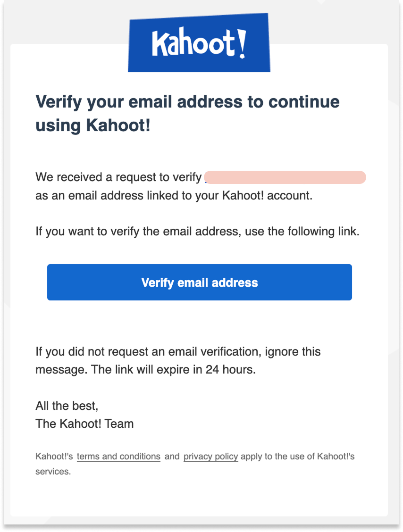This screenshot has width=403, height=532.
Task: Click the Verify email address button
Action: 200,283
